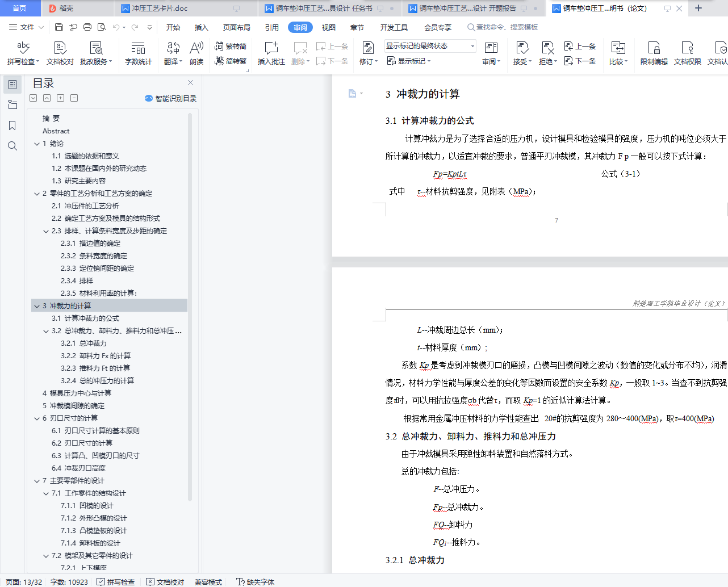The width and height of the screenshot is (728, 587).
Task: Click the Save icon in the quick access bar
Action: (59, 27)
